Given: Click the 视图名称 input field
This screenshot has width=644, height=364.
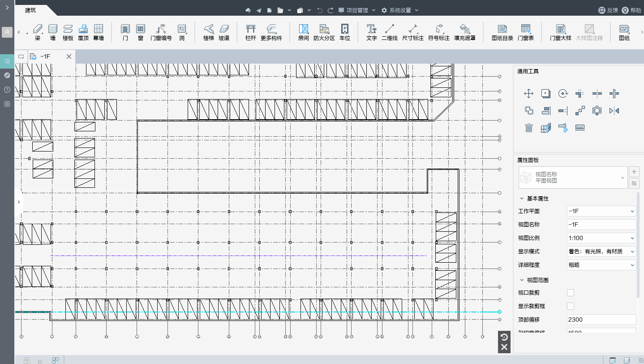Looking at the screenshot, I should 601,225.
